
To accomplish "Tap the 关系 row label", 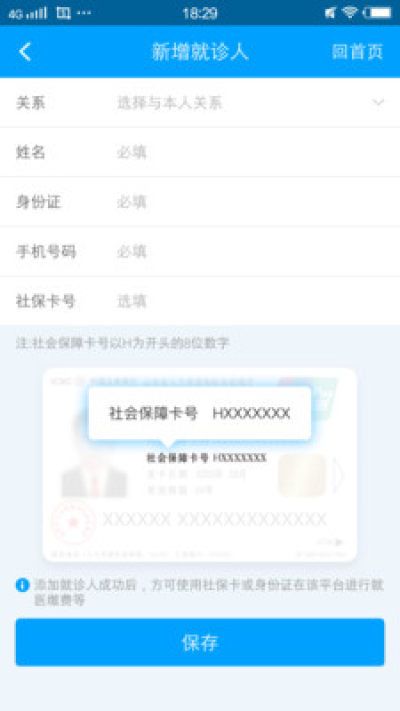I will tap(31, 103).
